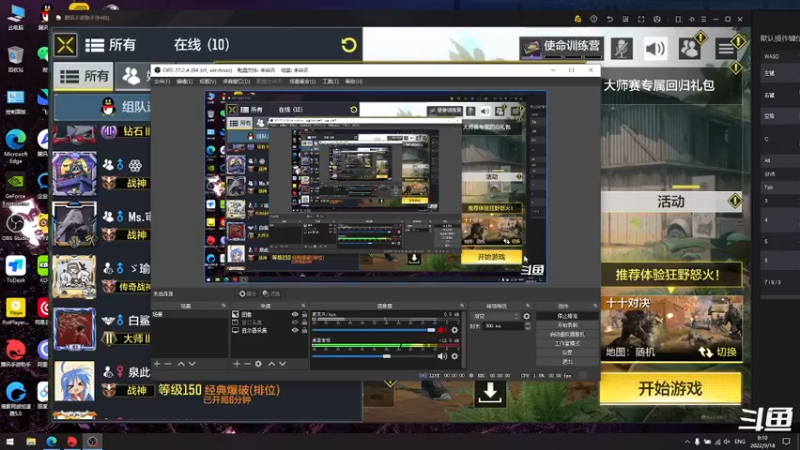The image size is (800, 450).
Task: Toggle visibility eye of 图像 source
Action: coord(295,315)
